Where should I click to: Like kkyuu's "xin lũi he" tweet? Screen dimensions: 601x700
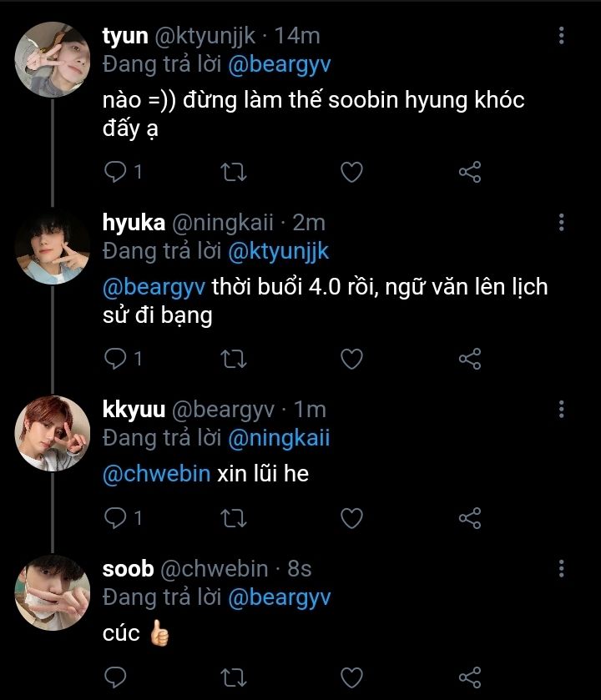tap(352, 518)
